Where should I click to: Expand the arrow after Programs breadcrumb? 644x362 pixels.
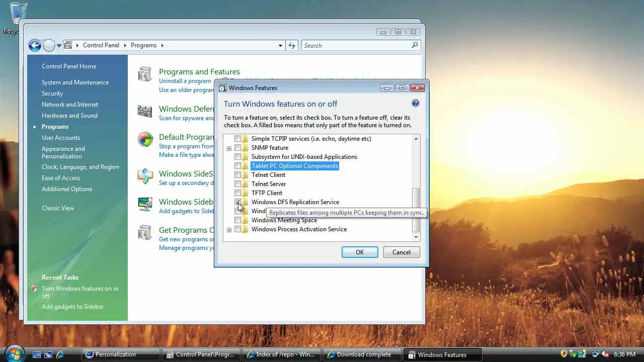tap(162, 45)
